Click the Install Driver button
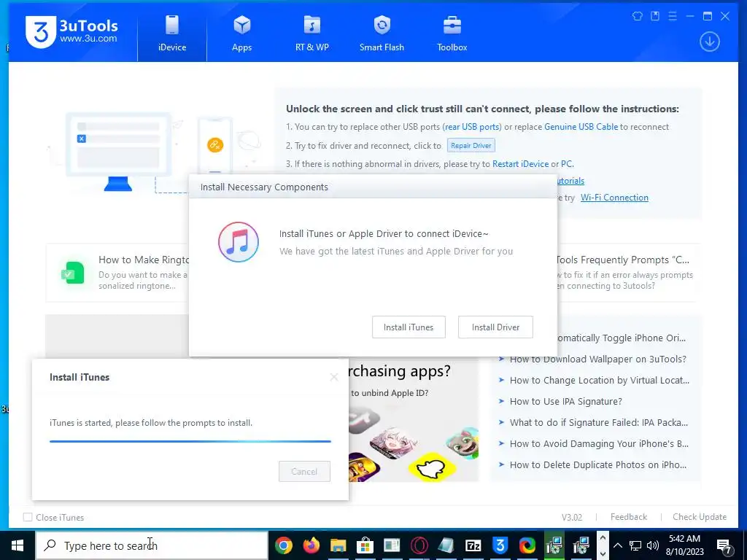Image resolution: width=747 pixels, height=560 pixels. click(x=495, y=327)
